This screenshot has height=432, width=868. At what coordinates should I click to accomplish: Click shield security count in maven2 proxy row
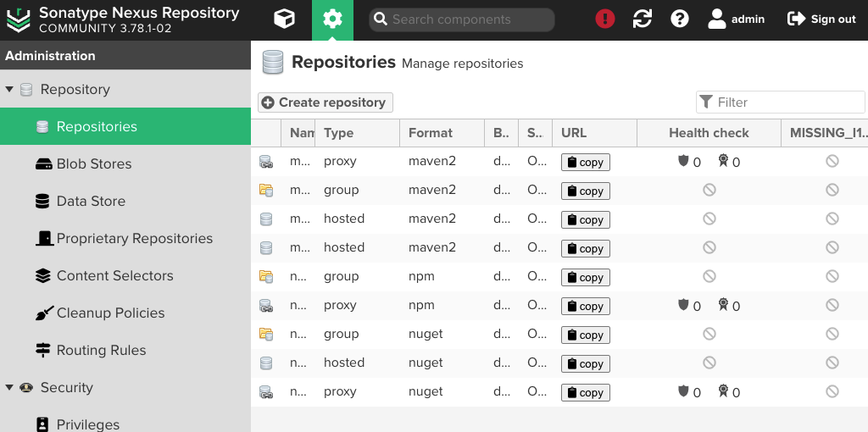pyautogui.click(x=689, y=162)
